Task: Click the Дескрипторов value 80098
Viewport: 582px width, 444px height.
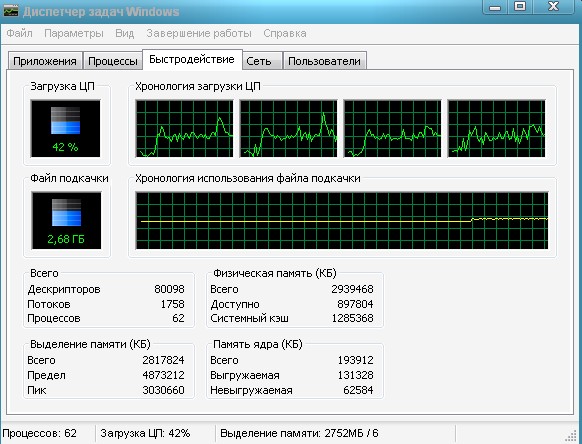Action: pos(169,289)
